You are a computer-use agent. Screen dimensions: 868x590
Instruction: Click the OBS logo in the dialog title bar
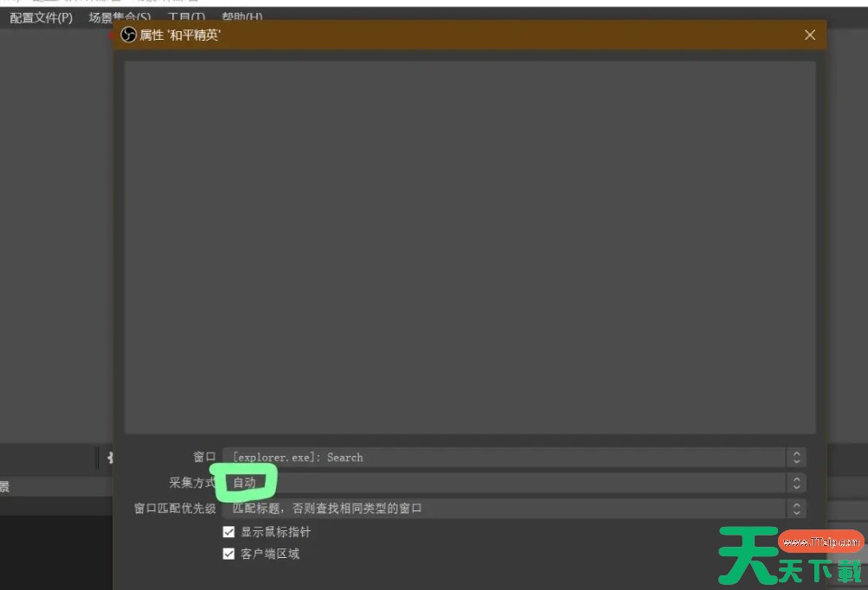point(128,35)
